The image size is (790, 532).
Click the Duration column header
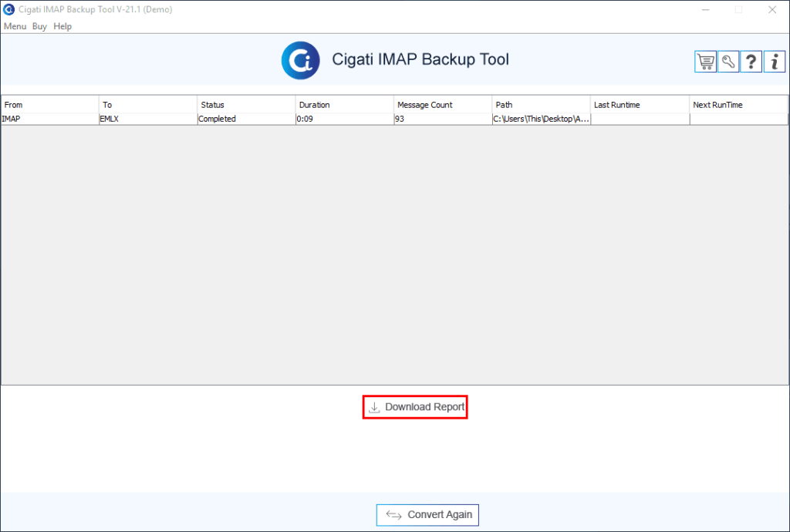coord(345,105)
